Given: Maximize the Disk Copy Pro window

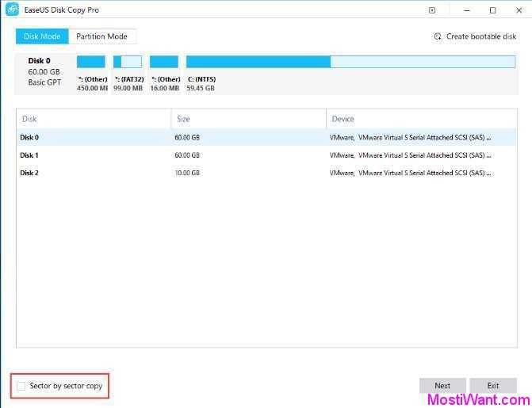Looking at the screenshot, I should [x=492, y=10].
